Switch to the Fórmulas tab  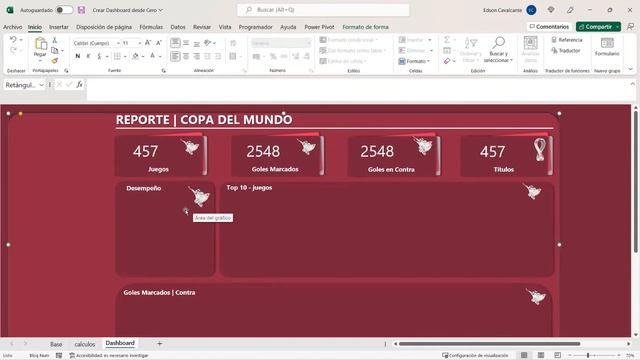click(x=151, y=27)
